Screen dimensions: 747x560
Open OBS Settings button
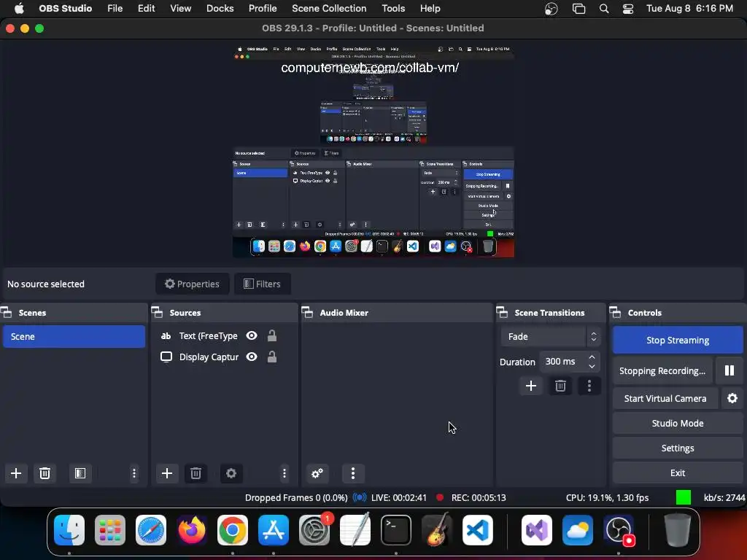tap(678, 448)
